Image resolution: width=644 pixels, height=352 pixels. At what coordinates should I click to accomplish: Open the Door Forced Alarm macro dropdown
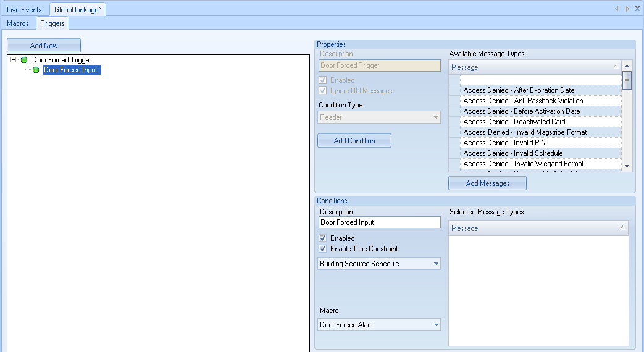436,325
